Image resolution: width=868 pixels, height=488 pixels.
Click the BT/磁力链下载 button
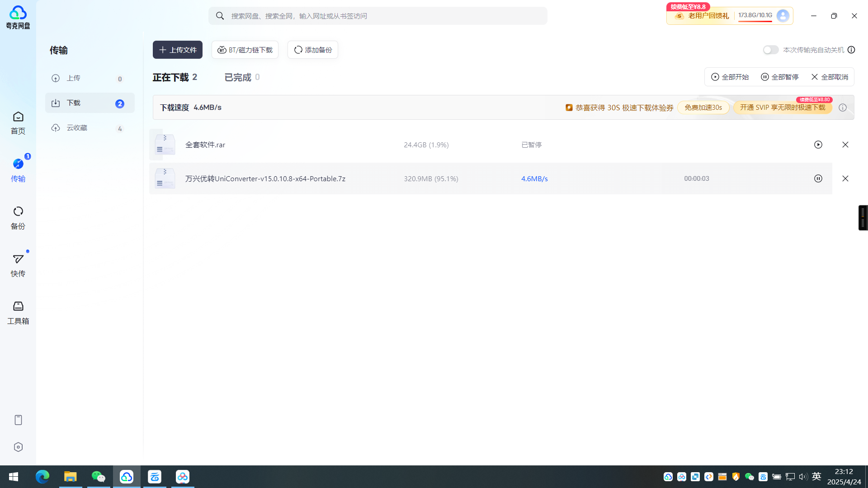(245, 50)
